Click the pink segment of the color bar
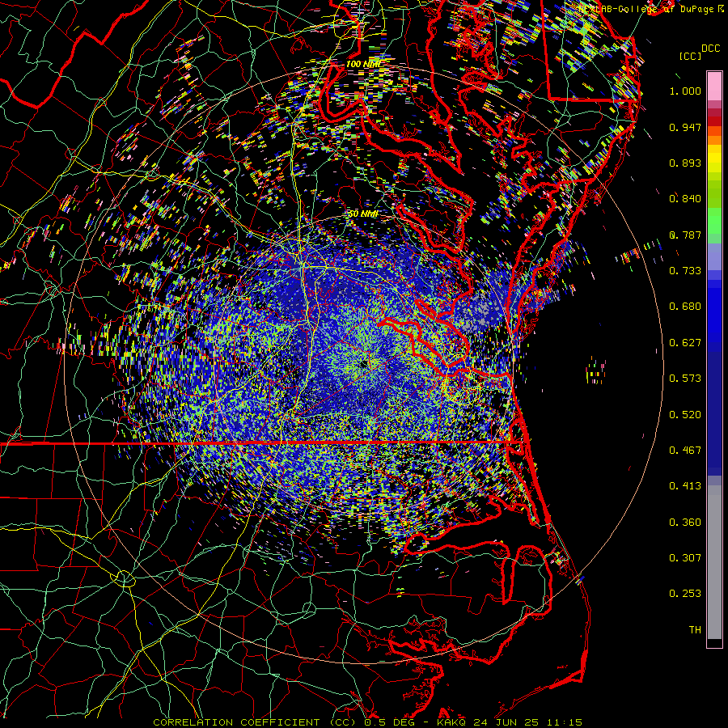The width and height of the screenshot is (728, 728). pyautogui.click(x=714, y=86)
